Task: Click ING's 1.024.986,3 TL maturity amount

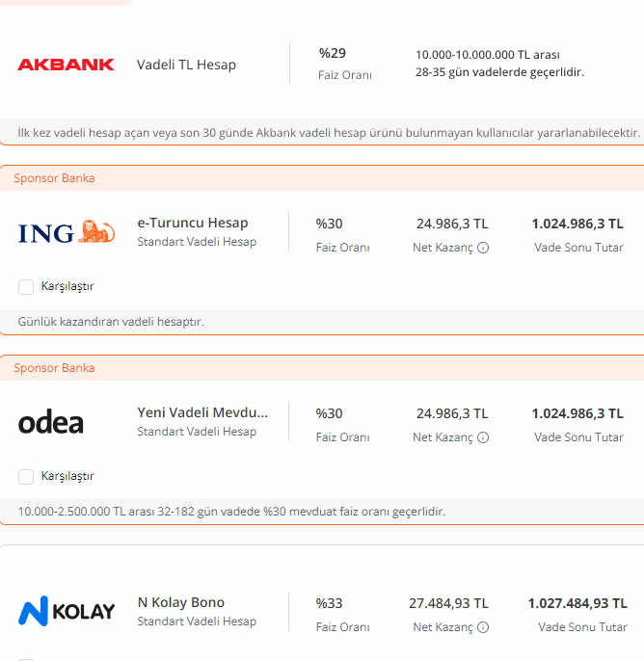Action: (x=577, y=224)
